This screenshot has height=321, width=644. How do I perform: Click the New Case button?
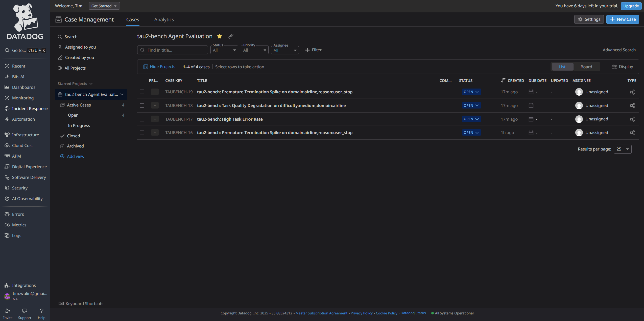tap(623, 19)
